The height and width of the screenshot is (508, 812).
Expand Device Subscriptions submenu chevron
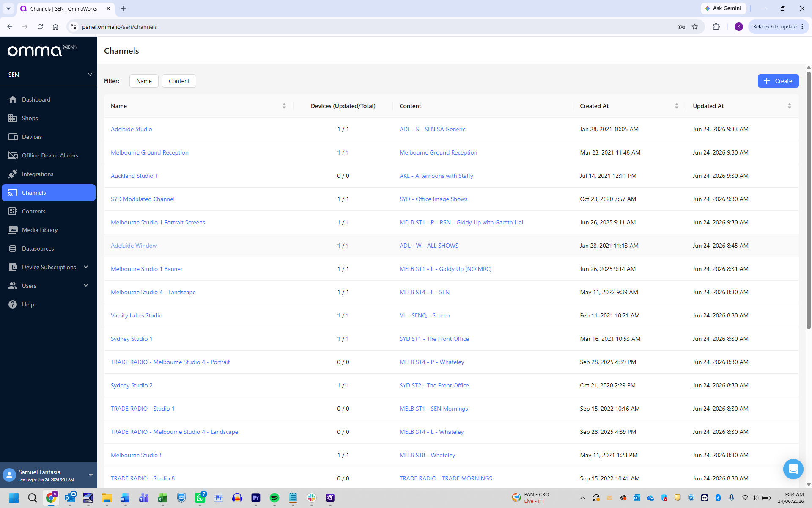pos(86,267)
